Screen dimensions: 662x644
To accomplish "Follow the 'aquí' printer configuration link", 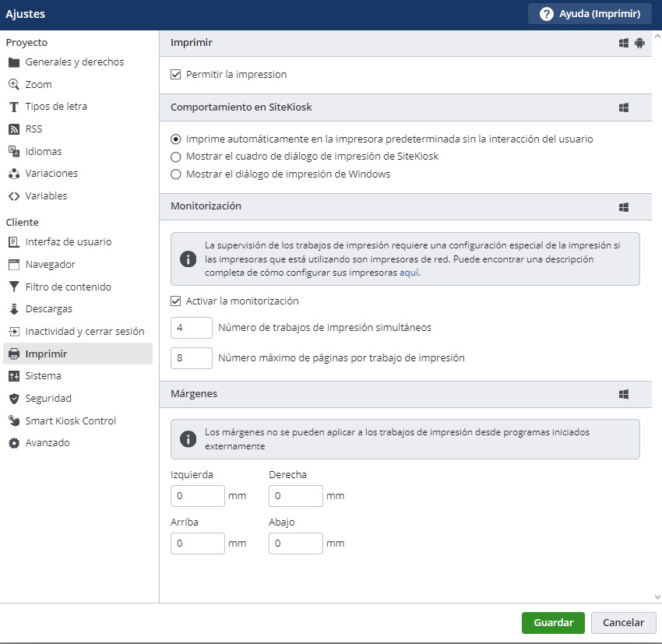I will [x=410, y=273].
